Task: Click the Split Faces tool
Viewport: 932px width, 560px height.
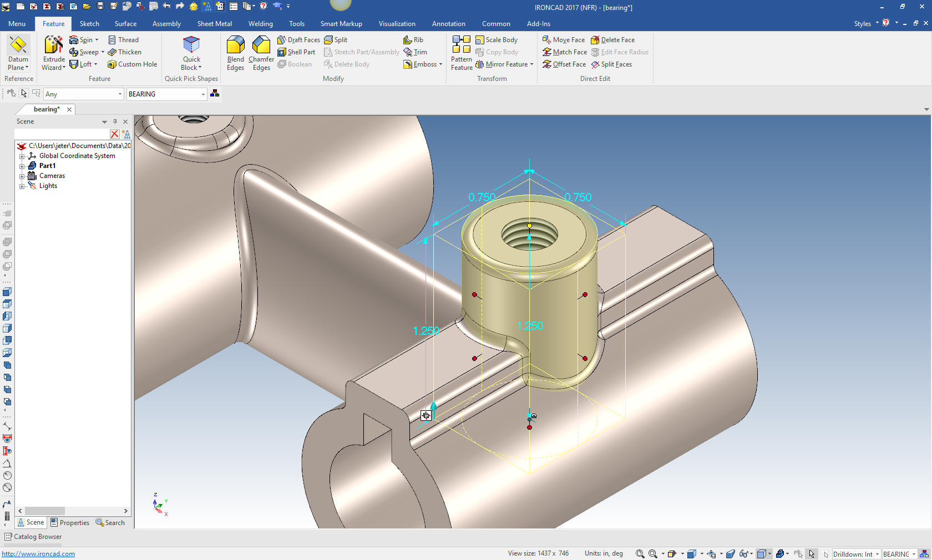Action: (611, 64)
